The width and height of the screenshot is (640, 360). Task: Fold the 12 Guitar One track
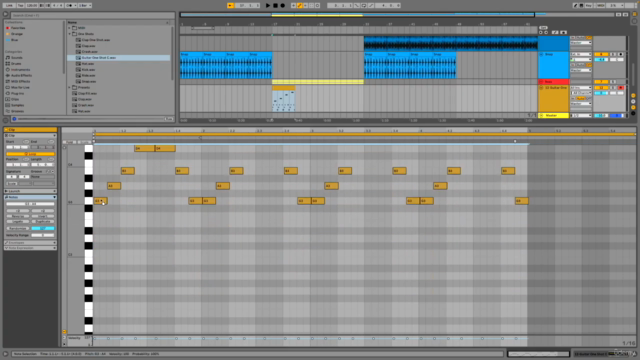pyautogui.click(x=541, y=88)
